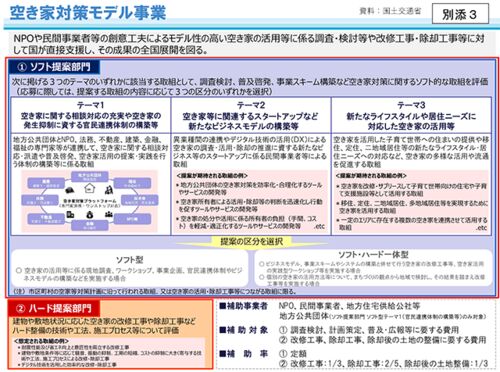
Task: Click the '地方公共団体' node in the diagram
Action: 89,176
